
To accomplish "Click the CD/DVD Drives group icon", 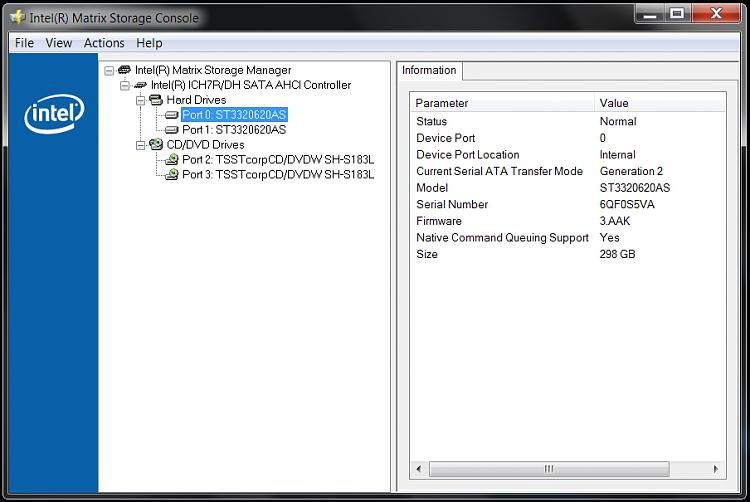I will point(156,144).
